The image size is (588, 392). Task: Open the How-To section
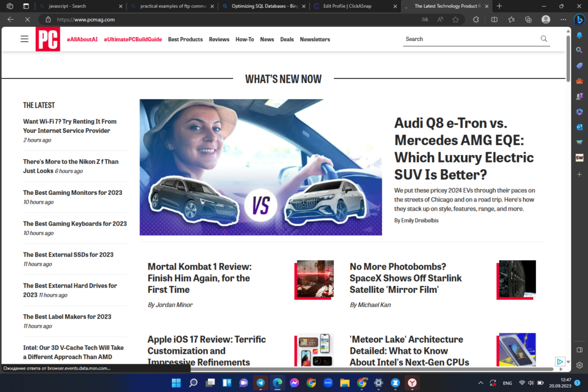pos(245,39)
